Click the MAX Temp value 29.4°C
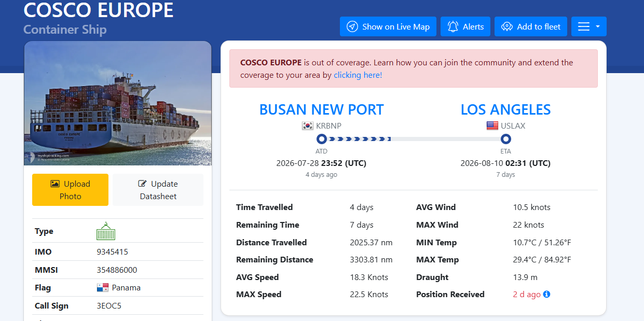Viewport: 644px width, 321px height. click(526, 259)
